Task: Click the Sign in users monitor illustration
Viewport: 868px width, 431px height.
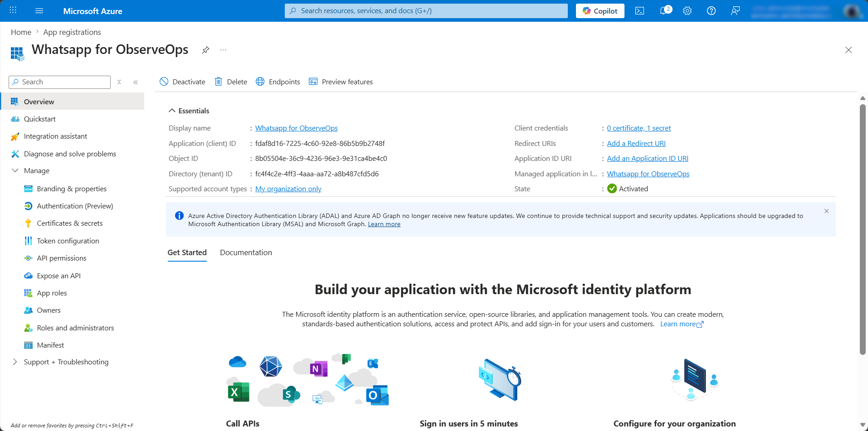Action: tap(500, 379)
